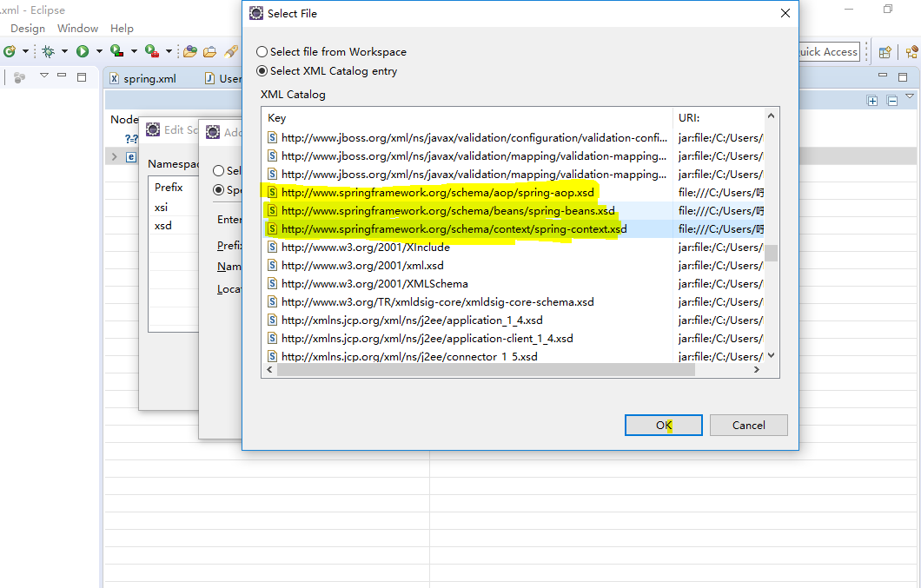The image size is (921, 588).
Task: Maximize the left side view
Action: tap(82, 77)
